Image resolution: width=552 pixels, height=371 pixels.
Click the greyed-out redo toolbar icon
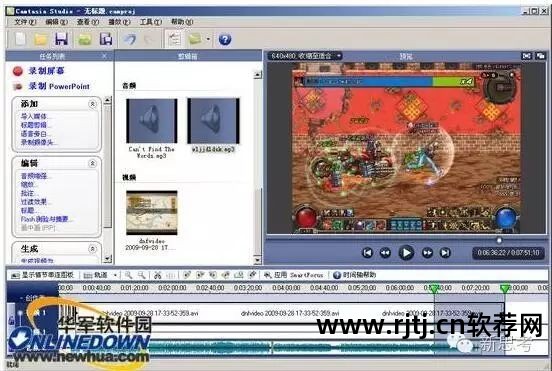[149, 39]
